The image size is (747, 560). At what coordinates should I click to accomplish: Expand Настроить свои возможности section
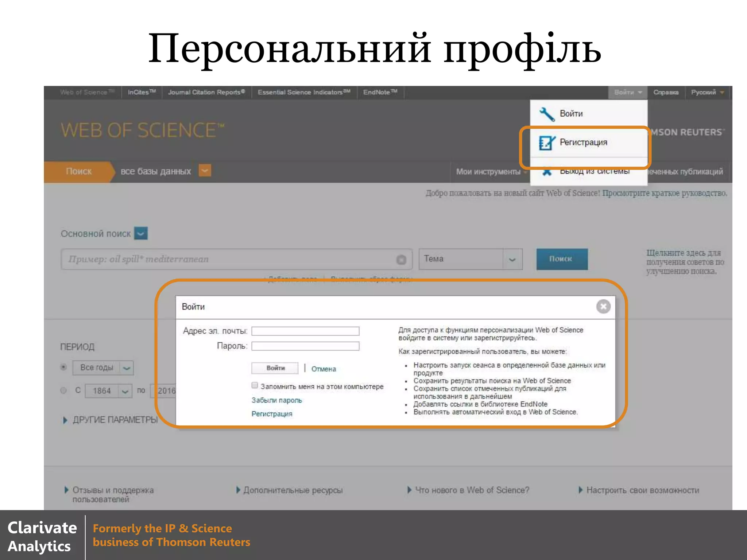pyautogui.click(x=639, y=490)
